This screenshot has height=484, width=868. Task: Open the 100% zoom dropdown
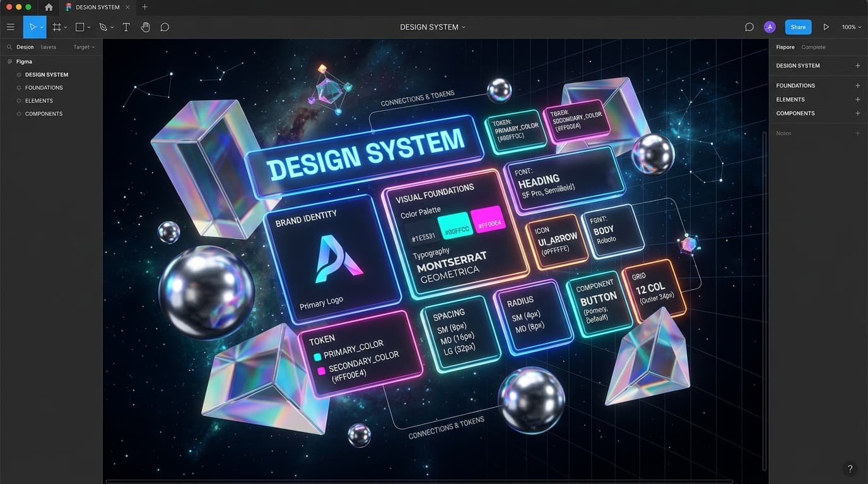click(852, 27)
